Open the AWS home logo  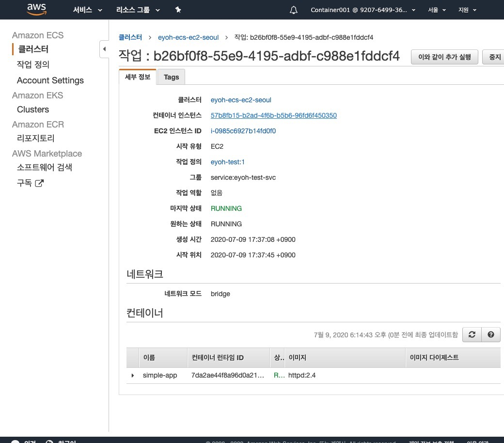tap(37, 9)
